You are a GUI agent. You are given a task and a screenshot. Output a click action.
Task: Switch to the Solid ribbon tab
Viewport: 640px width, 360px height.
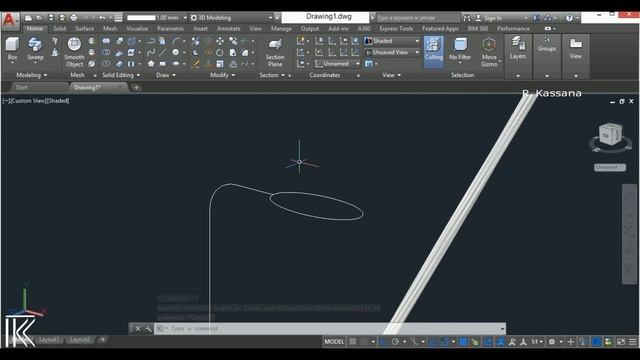[59, 29]
